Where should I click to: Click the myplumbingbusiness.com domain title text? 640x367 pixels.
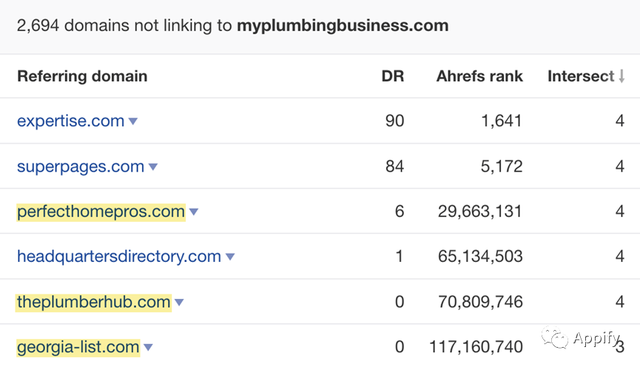[x=342, y=26]
